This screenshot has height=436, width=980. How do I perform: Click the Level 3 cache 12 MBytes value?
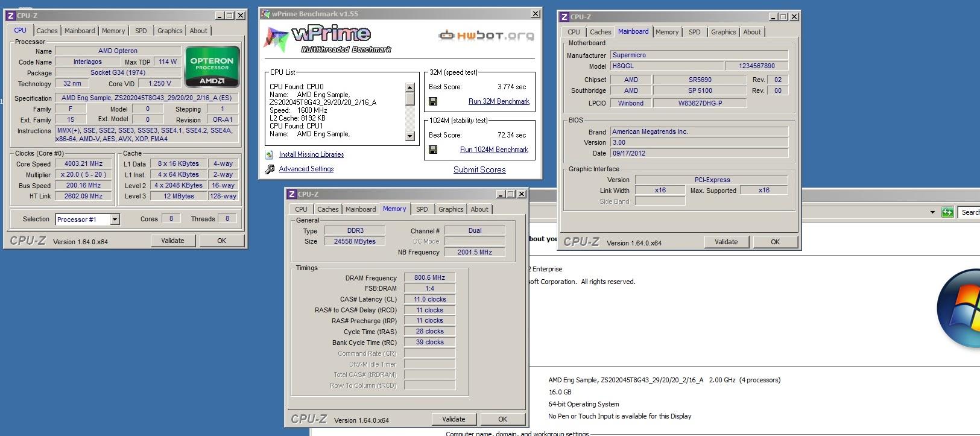click(x=179, y=196)
